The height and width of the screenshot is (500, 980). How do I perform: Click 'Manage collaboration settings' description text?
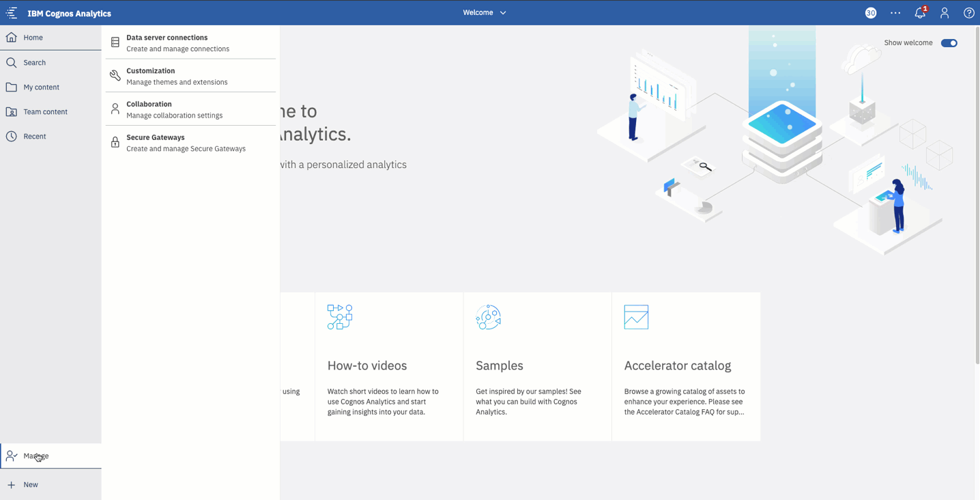coord(174,115)
